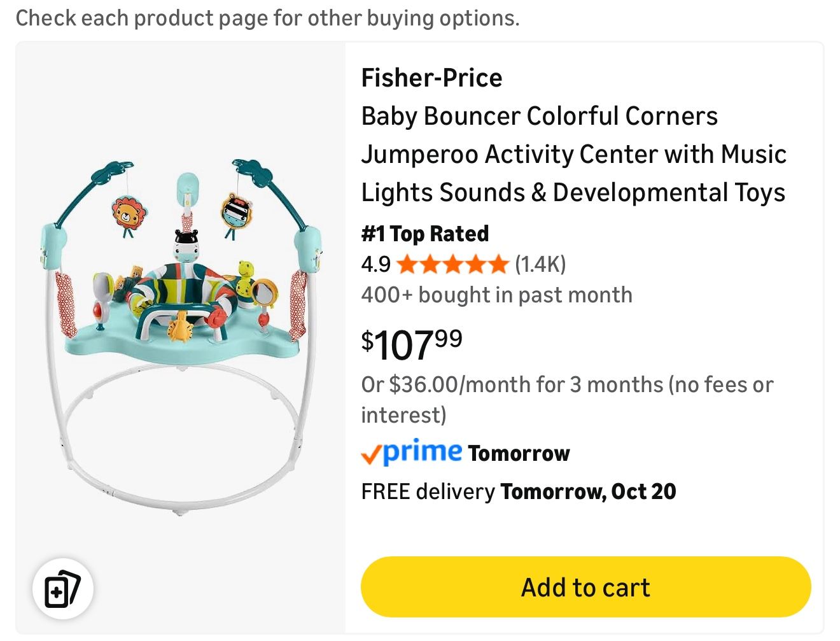Open the Fisher-Price brand page
Screen dimensions: 840x641
pos(431,78)
